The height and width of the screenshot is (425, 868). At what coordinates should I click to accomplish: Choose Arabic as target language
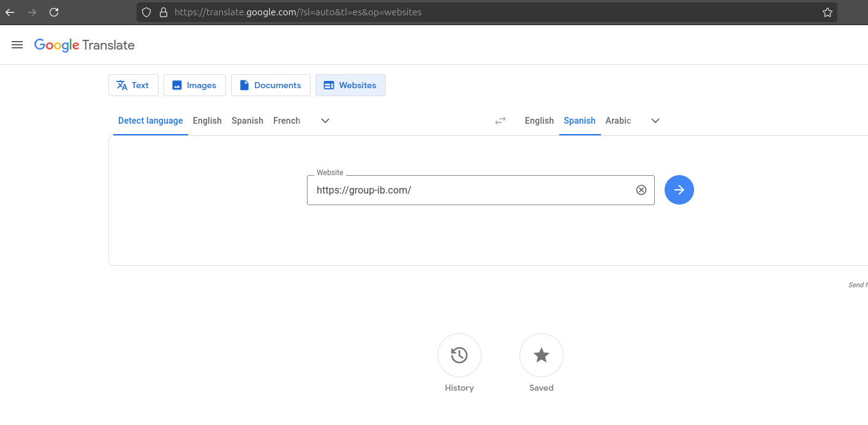pos(617,121)
